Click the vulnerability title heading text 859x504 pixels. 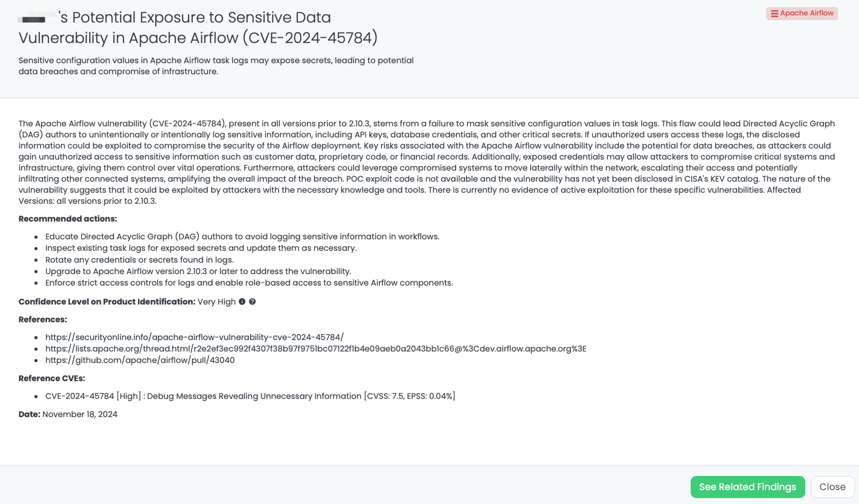[x=197, y=27]
